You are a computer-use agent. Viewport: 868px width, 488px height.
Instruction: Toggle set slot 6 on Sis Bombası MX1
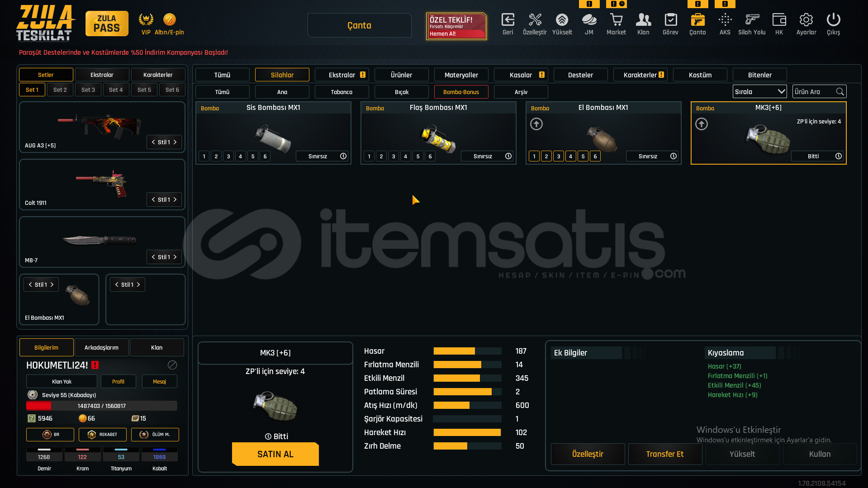click(x=265, y=156)
